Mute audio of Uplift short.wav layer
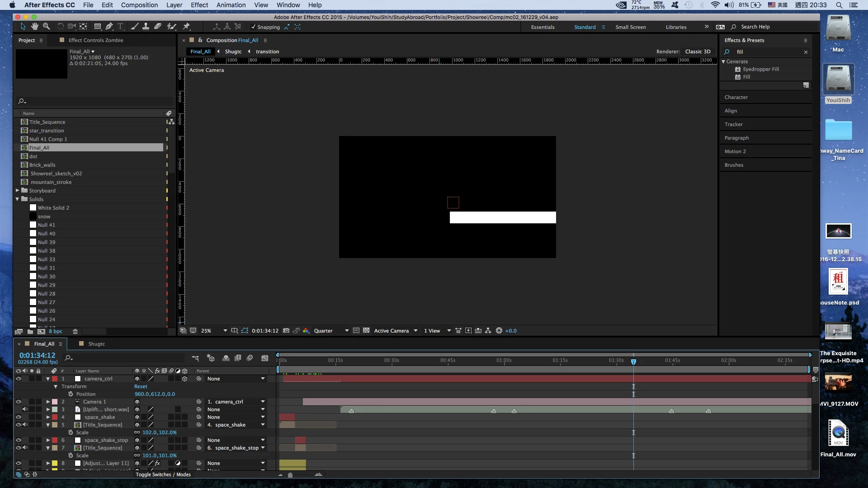Screen dimensions: 868x488 [x=25, y=409]
